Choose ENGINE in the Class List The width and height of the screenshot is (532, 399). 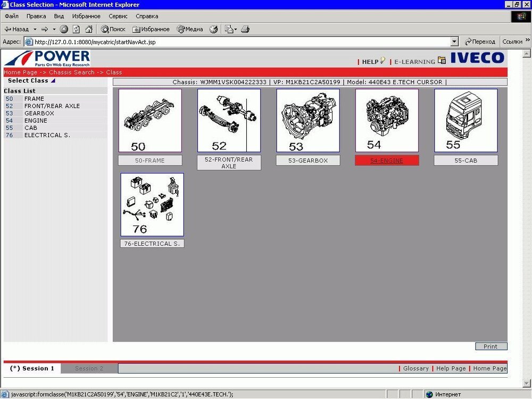pos(36,121)
